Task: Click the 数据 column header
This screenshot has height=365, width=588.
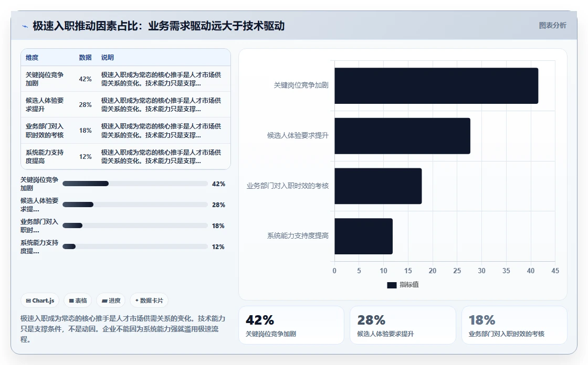Action: point(85,57)
